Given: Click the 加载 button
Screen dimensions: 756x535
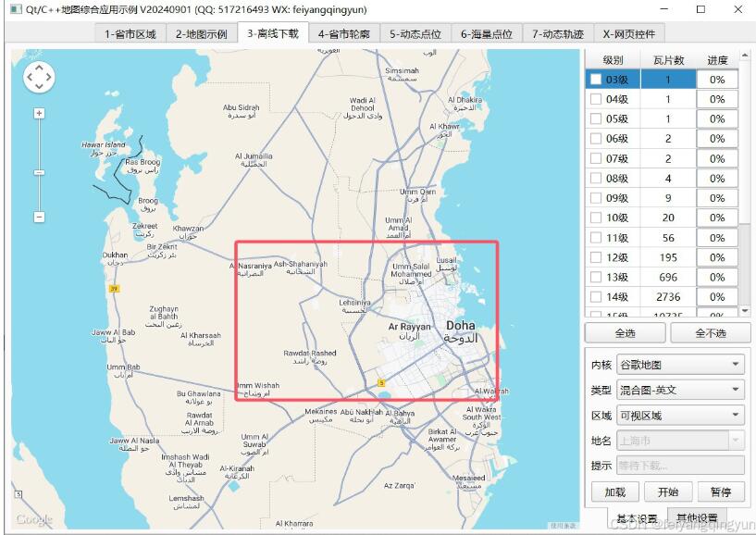Looking at the screenshot, I should [x=615, y=492].
